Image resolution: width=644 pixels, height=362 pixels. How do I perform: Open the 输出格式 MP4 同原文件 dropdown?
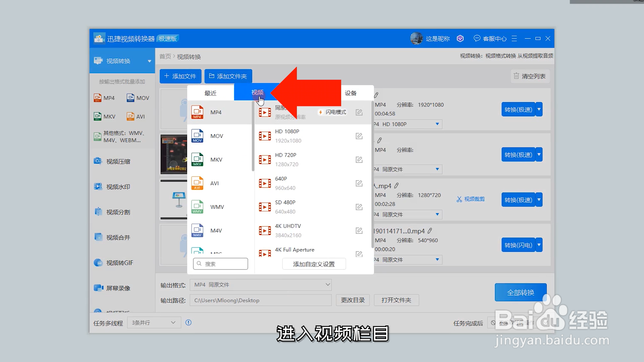click(x=261, y=285)
